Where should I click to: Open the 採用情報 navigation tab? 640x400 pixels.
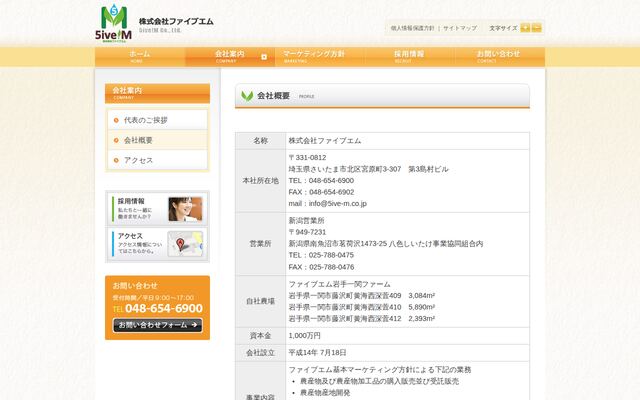410,57
